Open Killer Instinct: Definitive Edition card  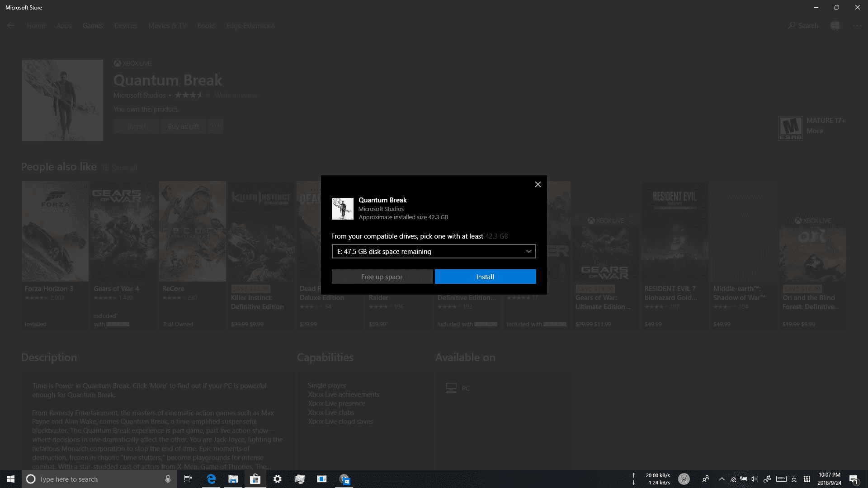pyautogui.click(x=261, y=256)
